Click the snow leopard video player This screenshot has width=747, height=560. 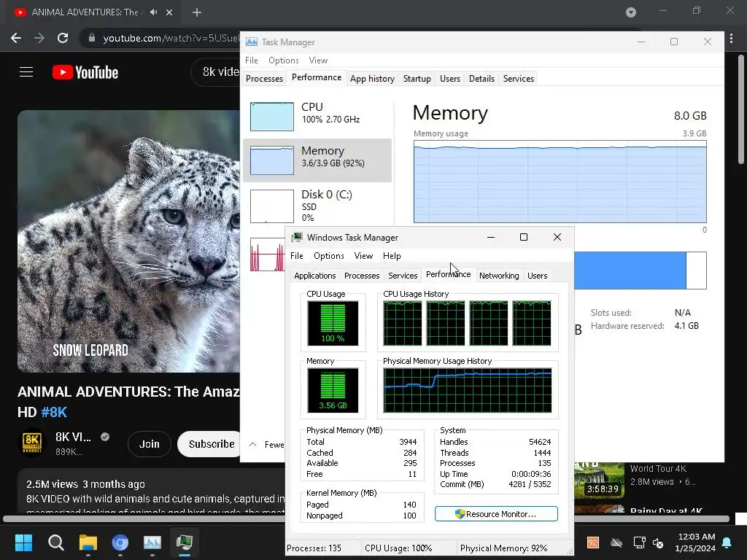point(128,241)
